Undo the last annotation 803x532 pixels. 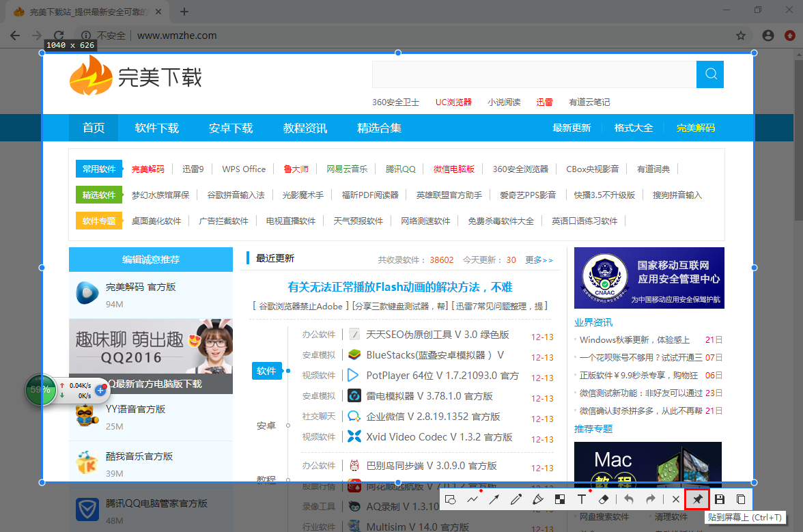click(628, 499)
